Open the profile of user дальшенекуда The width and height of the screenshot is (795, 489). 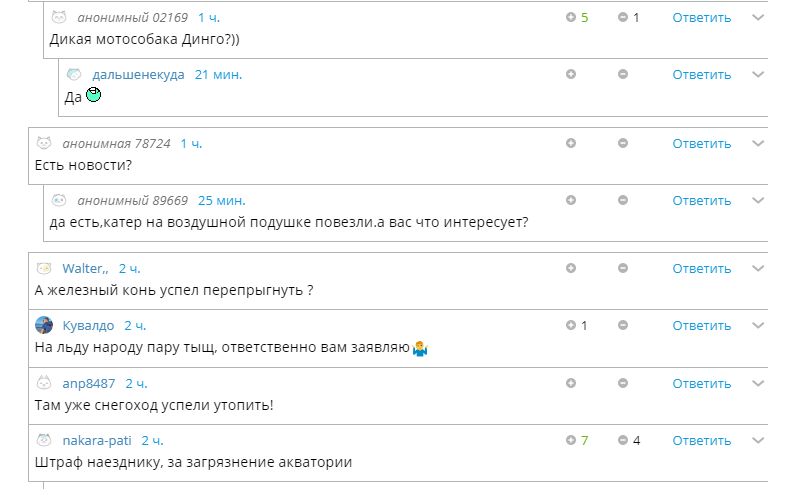tap(138, 75)
